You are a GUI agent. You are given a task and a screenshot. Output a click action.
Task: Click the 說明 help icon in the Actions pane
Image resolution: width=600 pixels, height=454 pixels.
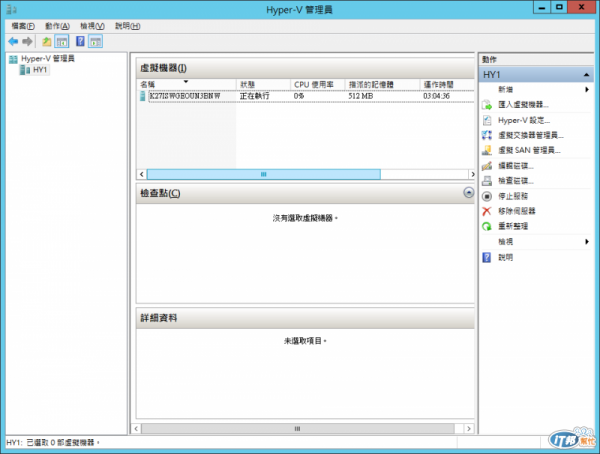[487, 257]
